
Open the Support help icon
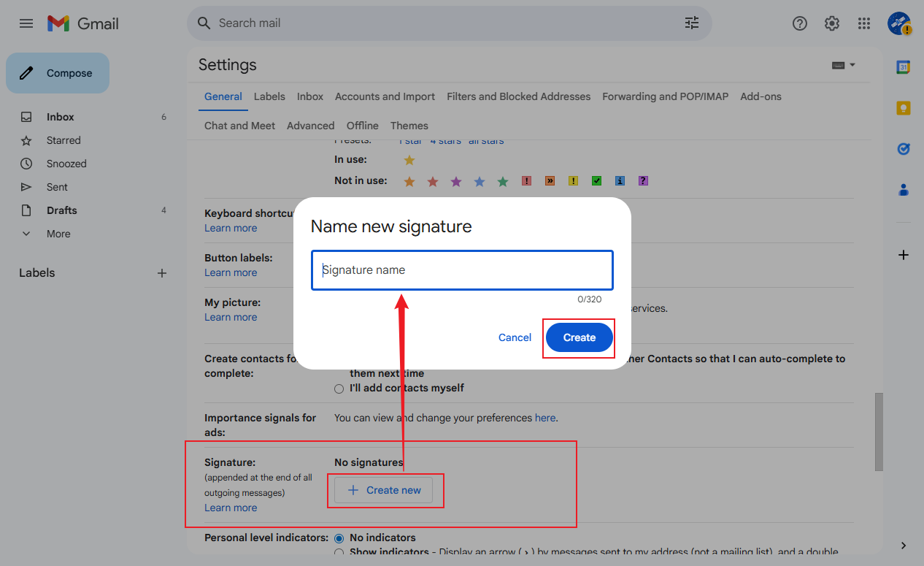coord(800,23)
